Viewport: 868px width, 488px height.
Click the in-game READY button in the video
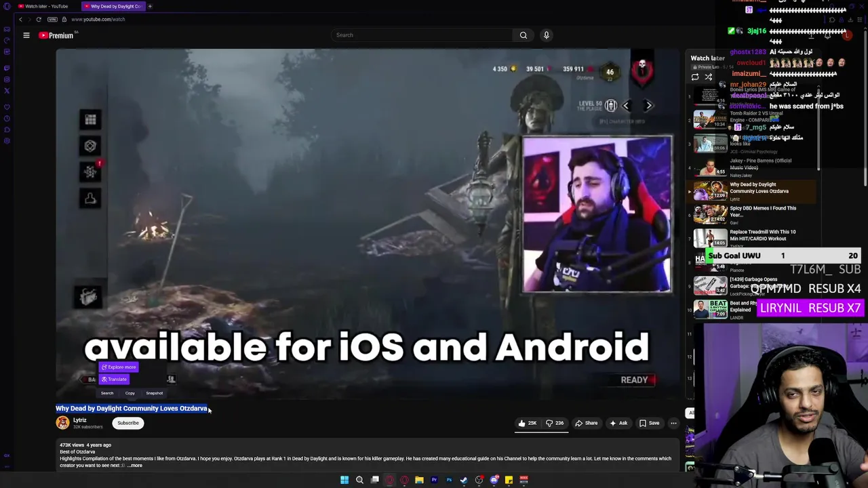click(636, 380)
